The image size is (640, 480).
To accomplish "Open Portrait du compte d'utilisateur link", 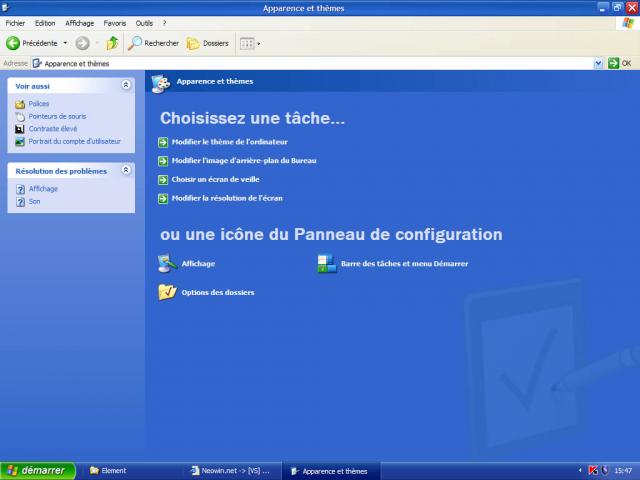I will 74,141.
